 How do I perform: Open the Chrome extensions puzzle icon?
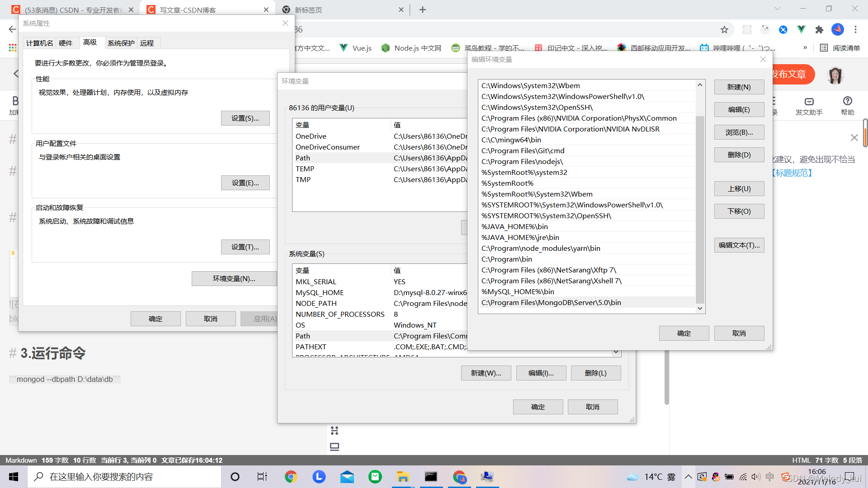pos(819,30)
